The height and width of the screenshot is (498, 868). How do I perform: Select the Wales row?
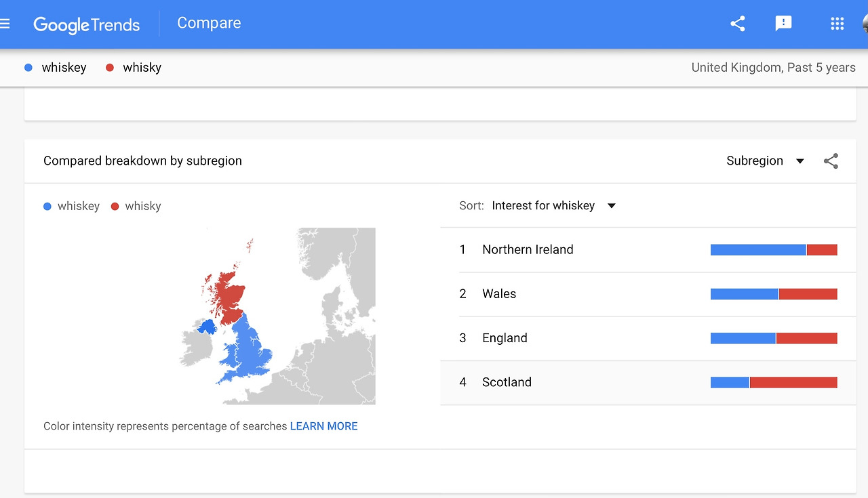pyautogui.click(x=499, y=294)
